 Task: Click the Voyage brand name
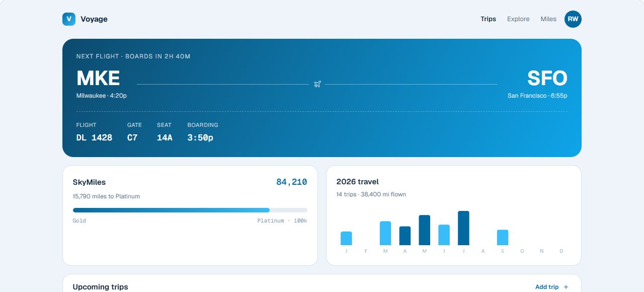click(x=94, y=19)
